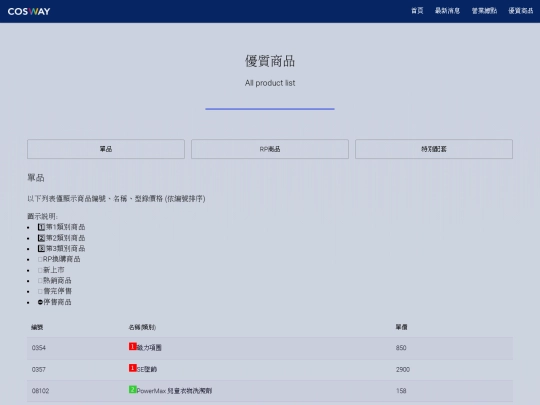
Task: Click the 新上市 legend icon
Action: coord(40,270)
